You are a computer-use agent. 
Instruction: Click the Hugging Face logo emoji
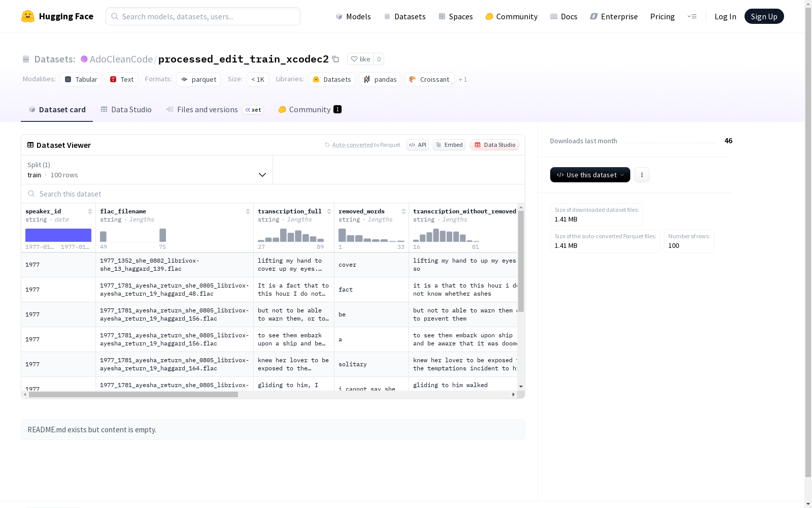(28, 16)
